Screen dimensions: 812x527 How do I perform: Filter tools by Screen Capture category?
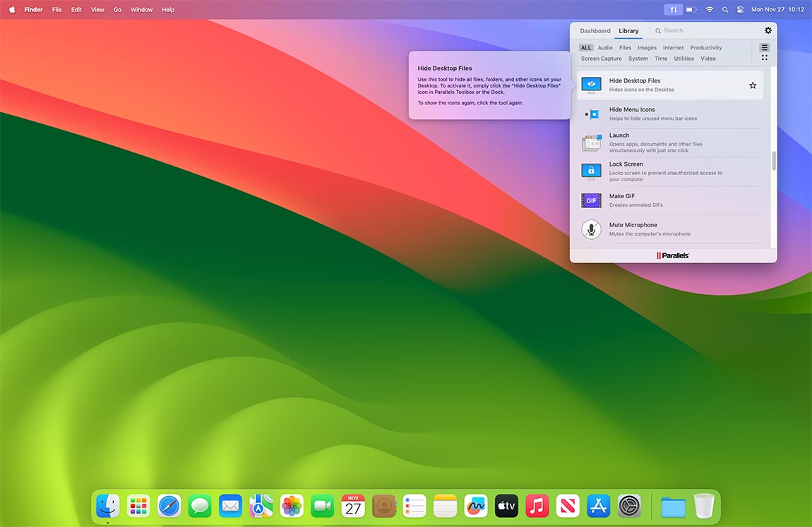[x=601, y=59]
